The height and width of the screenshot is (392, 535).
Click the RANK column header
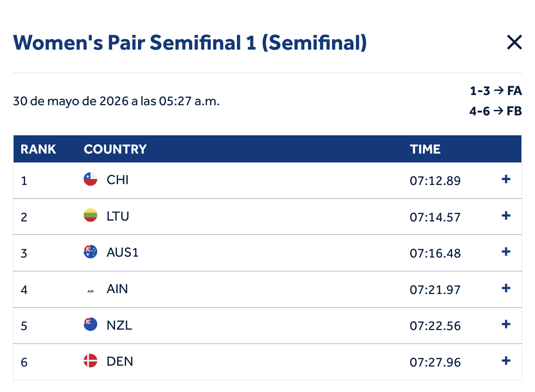tap(38, 149)
